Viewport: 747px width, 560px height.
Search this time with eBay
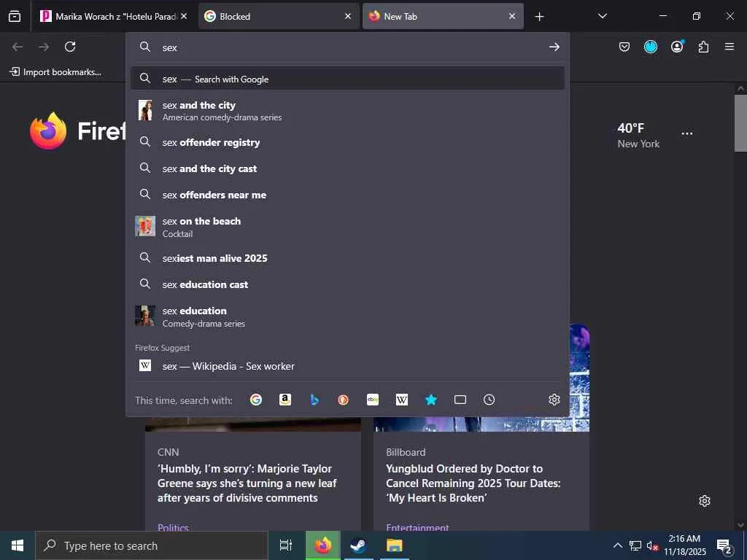[373, 400]
